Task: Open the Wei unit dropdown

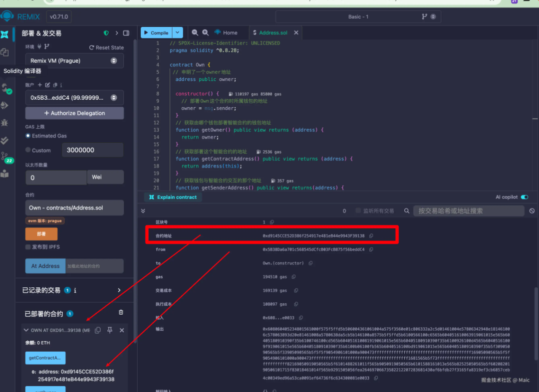Action: coord(105,177)
